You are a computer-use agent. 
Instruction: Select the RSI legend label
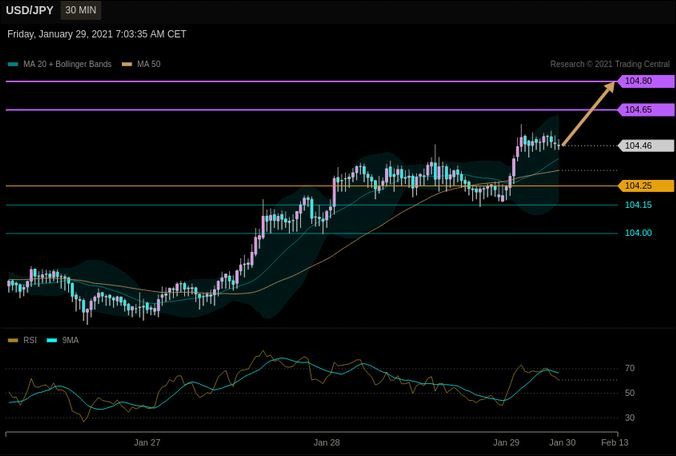point(30,340)
